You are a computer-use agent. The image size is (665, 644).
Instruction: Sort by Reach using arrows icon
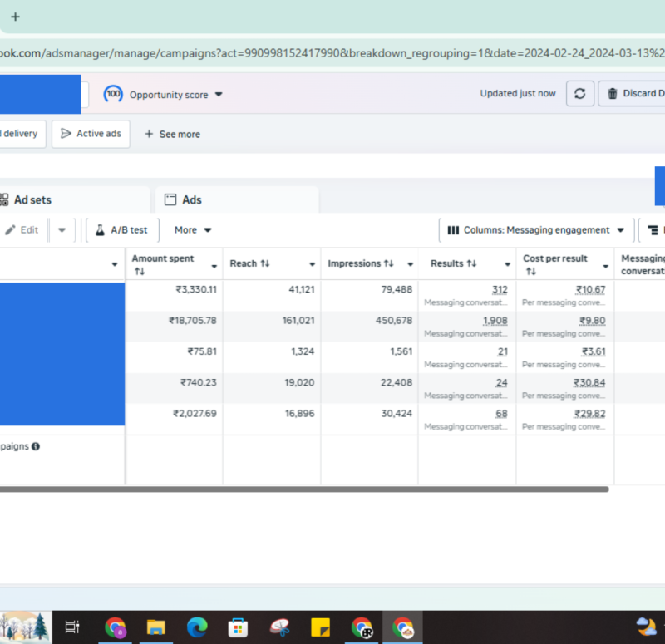tap(265, 263)
